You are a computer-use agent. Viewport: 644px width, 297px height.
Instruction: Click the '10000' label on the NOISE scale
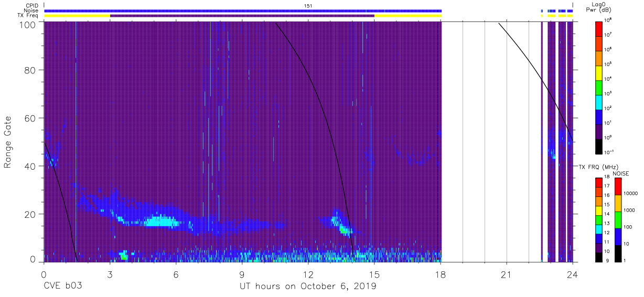pos(632,194)
